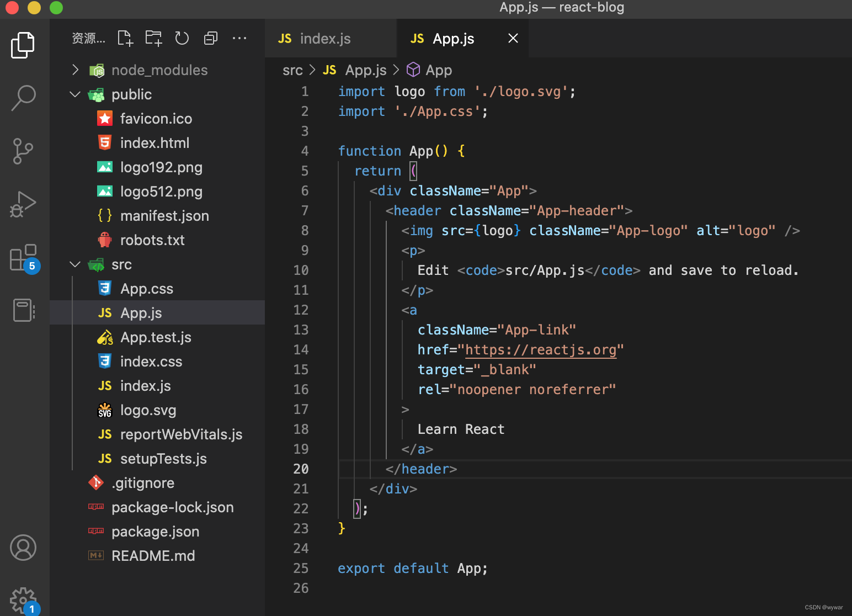Open Extensions view with badge 5

tap(24, 258)
